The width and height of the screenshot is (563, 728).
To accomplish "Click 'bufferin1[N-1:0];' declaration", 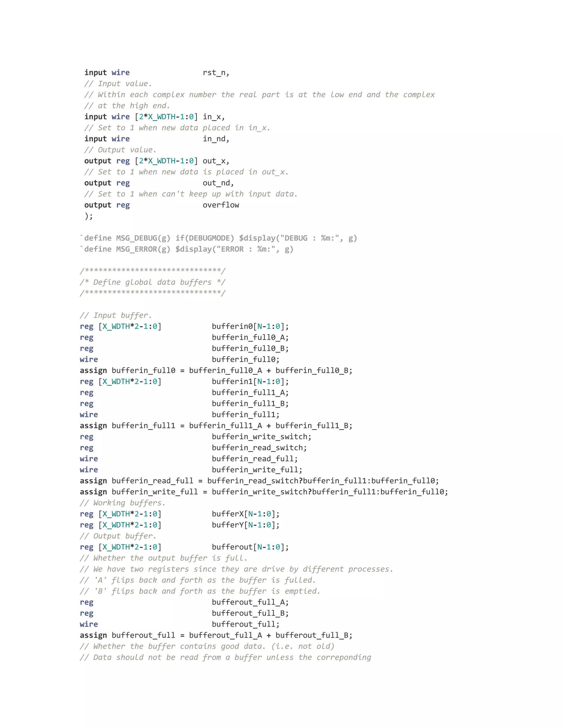I will click(250, 381).
